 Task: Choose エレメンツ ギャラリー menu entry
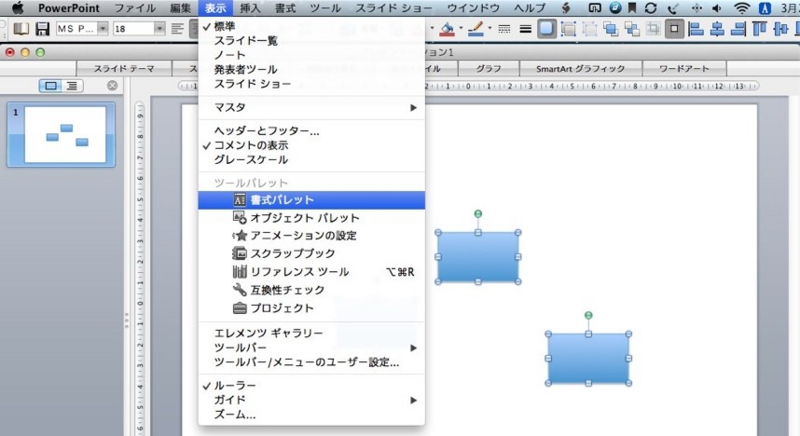coord(311,334)
